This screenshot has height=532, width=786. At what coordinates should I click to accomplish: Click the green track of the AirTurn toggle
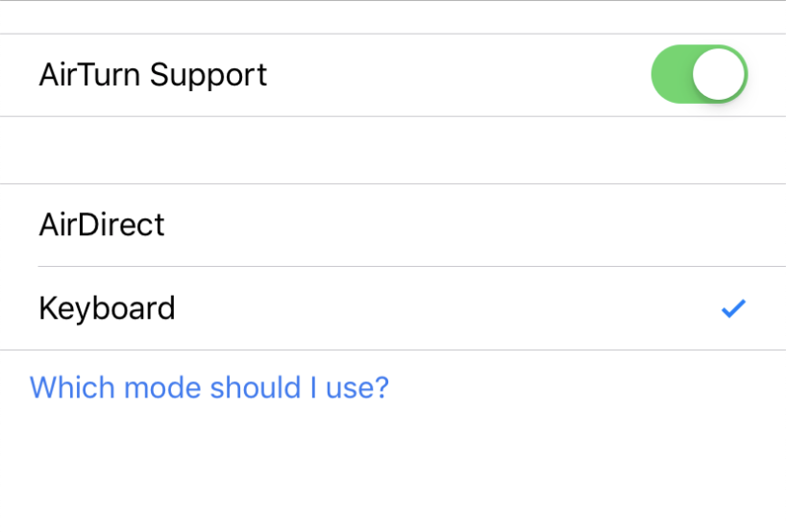point(671,75)
